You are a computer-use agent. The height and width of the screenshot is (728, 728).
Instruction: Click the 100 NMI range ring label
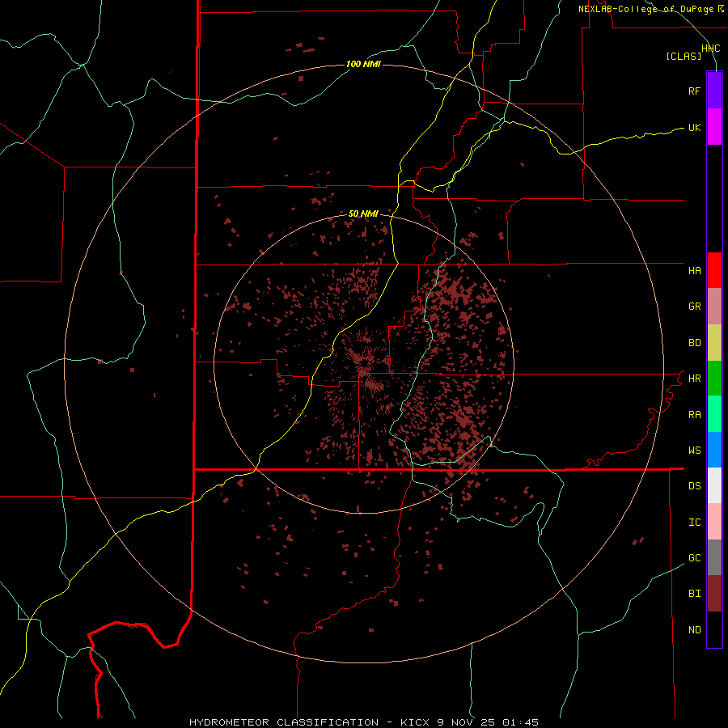point(363,64)
